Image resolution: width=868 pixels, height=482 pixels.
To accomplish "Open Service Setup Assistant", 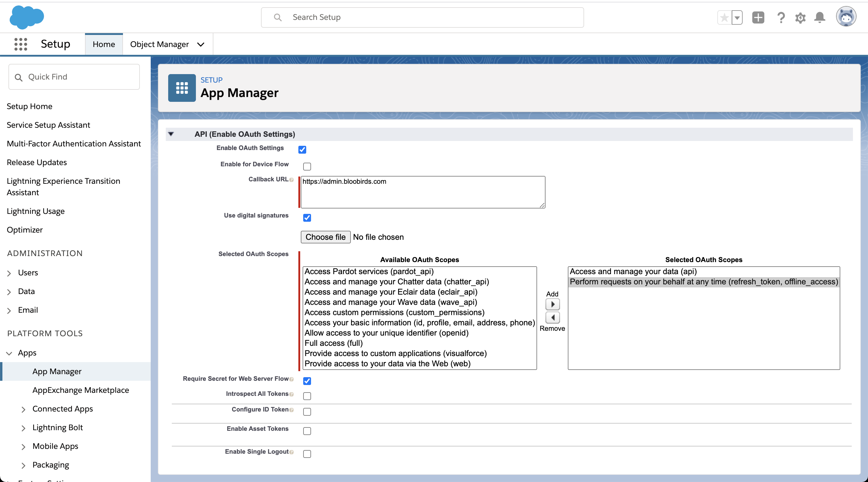I will click(49, 125).
